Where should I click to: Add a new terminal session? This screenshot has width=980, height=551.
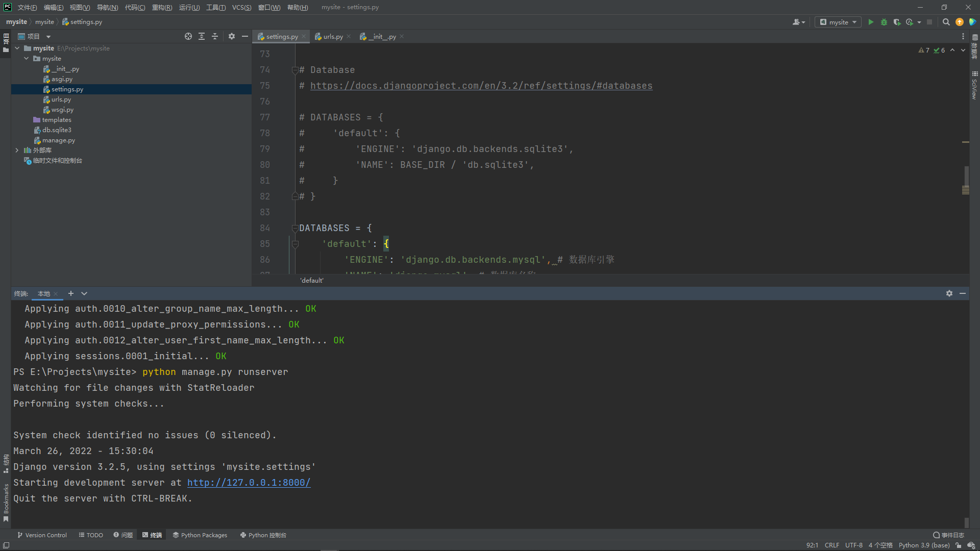pyautogui.click(x=71, y=293)
